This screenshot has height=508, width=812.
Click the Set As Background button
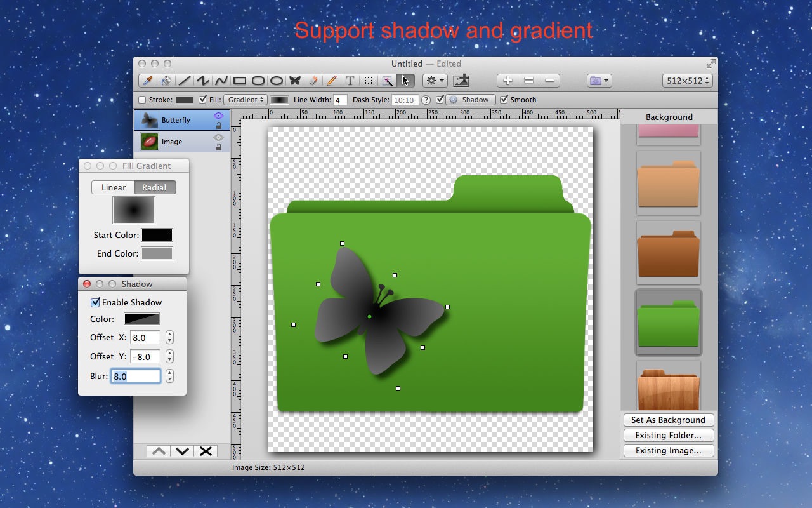tap(668, 420)
